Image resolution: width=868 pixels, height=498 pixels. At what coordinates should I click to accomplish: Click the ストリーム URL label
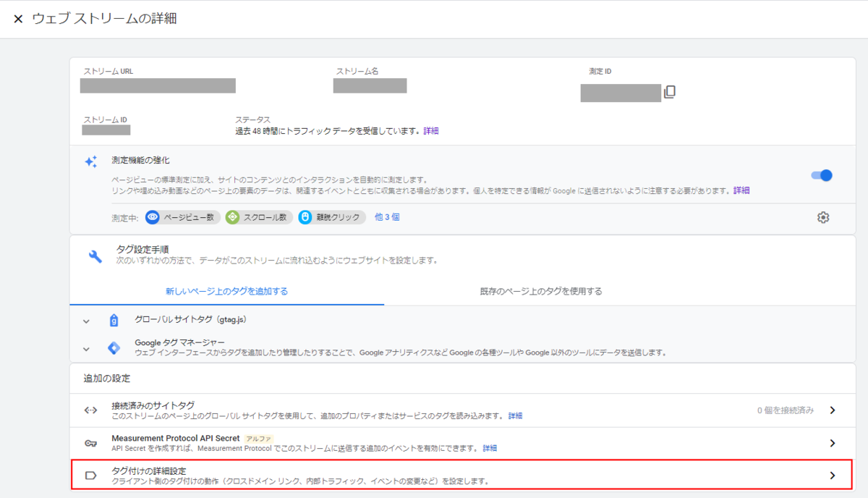coord(109,72)
